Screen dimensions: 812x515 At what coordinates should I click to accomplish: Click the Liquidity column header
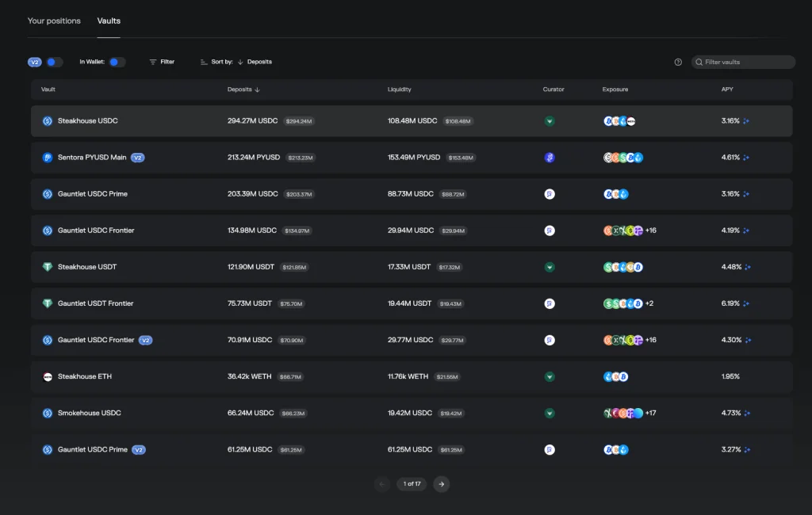(x=400, y=90)
